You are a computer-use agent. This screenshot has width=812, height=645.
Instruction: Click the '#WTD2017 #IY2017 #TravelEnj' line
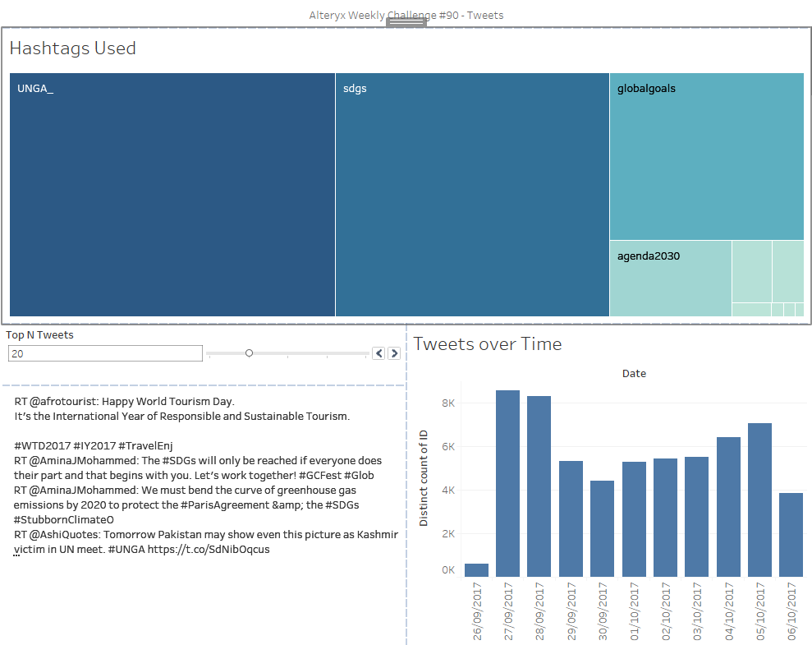point(94,445)
